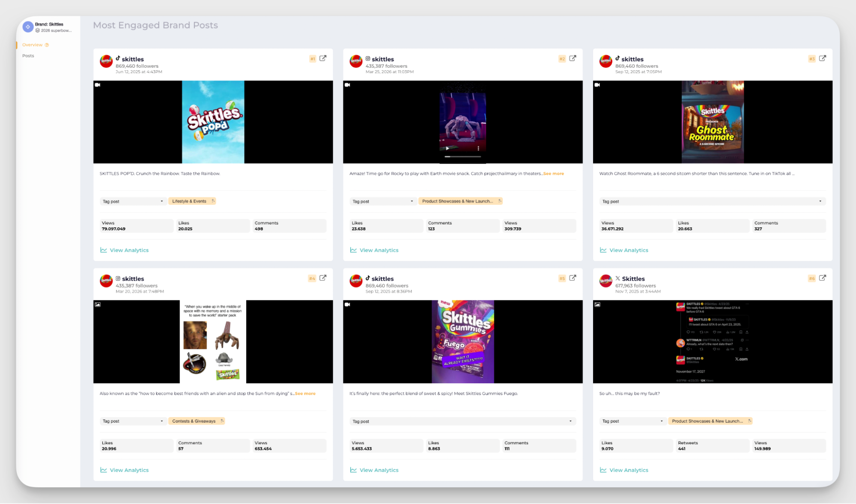The height and width of the screenshot is (504, 856).
Task: Click Skittles avatar on post #6
Action: point(605,281)
